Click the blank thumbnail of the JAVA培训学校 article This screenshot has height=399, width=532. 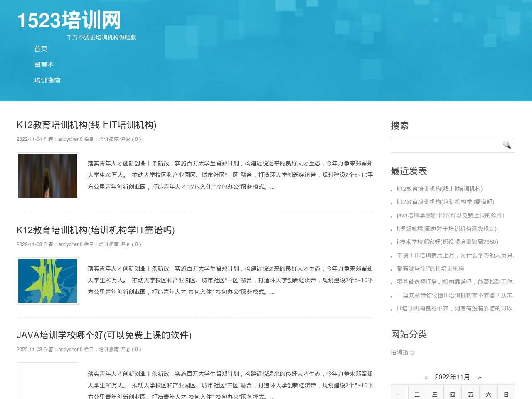48,381
